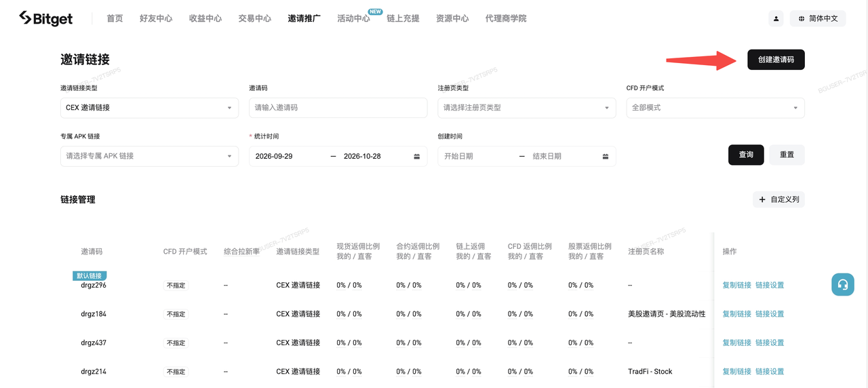Open 交易中心 in the navigation bar
Image resolution: width=868 pixels, height=388 pixels.
[x=255, y=18]
